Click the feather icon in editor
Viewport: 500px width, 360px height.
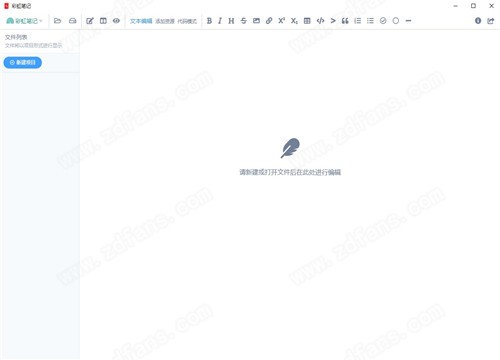tap(290, 148)
